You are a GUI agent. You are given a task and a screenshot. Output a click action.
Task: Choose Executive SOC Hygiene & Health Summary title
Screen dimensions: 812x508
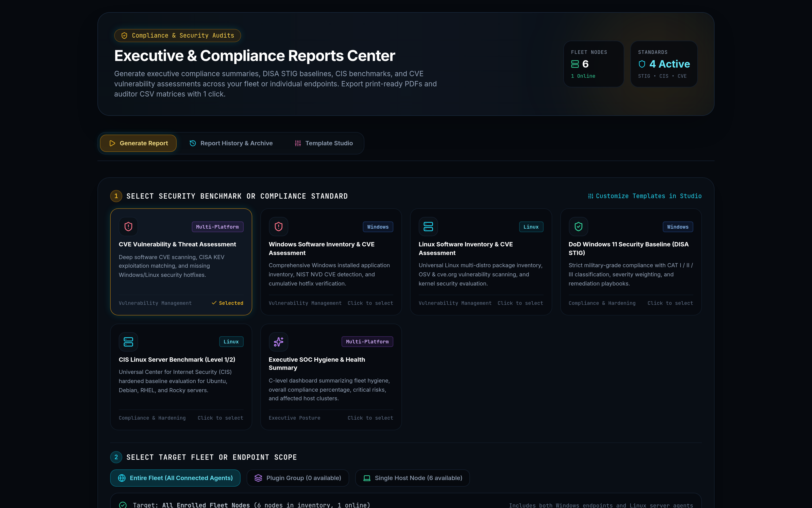[317, 363]
